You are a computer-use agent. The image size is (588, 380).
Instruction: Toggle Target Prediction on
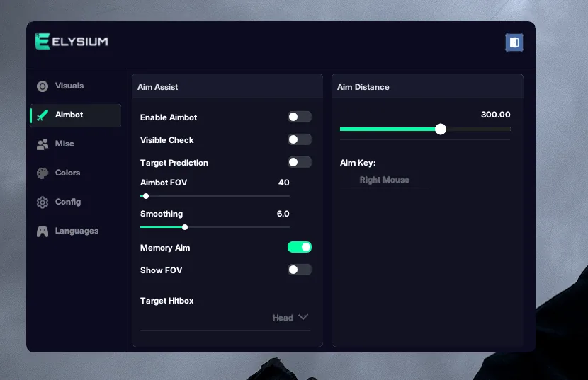point(299,162)
